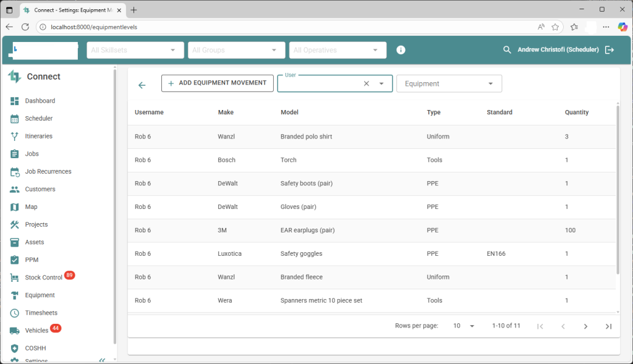Select the Bosch make cell
The height and width of the screenshot is (364, 633).
pos(226,160)
